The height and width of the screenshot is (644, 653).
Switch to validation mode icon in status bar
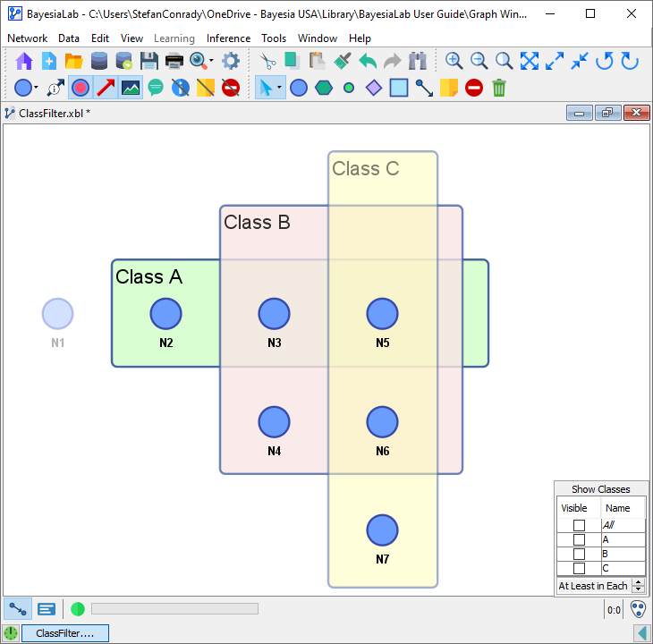[47, 609]
